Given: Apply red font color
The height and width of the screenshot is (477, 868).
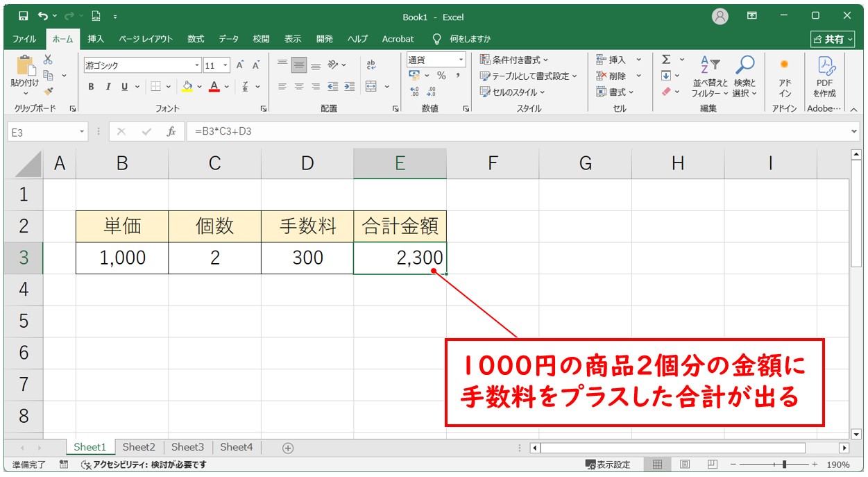Looking at the screenshot, I should tap(214, 87).
